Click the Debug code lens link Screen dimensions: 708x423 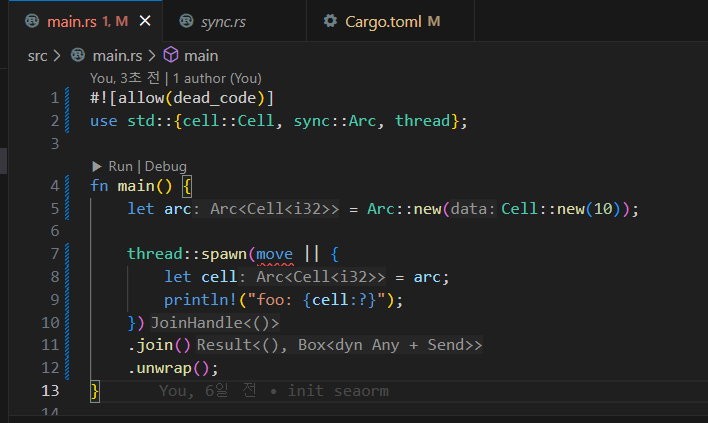[x=165, y=166]
